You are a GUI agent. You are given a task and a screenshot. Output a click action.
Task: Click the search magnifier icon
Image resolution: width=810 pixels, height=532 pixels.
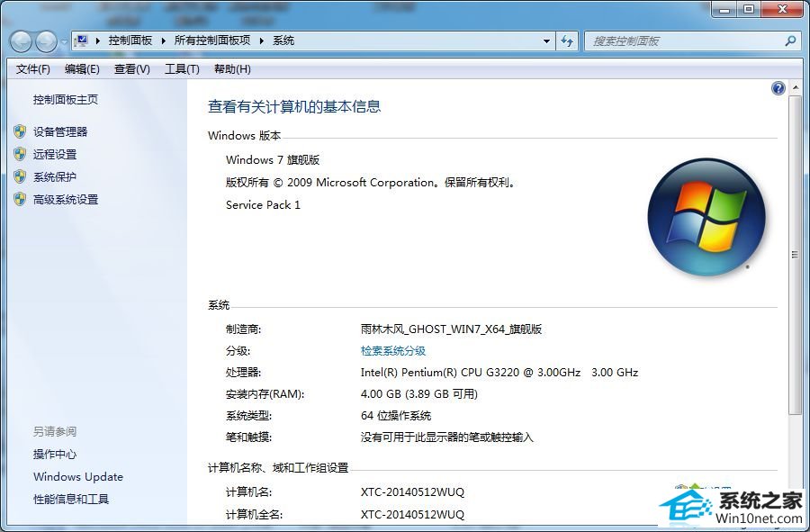point(788,41)
